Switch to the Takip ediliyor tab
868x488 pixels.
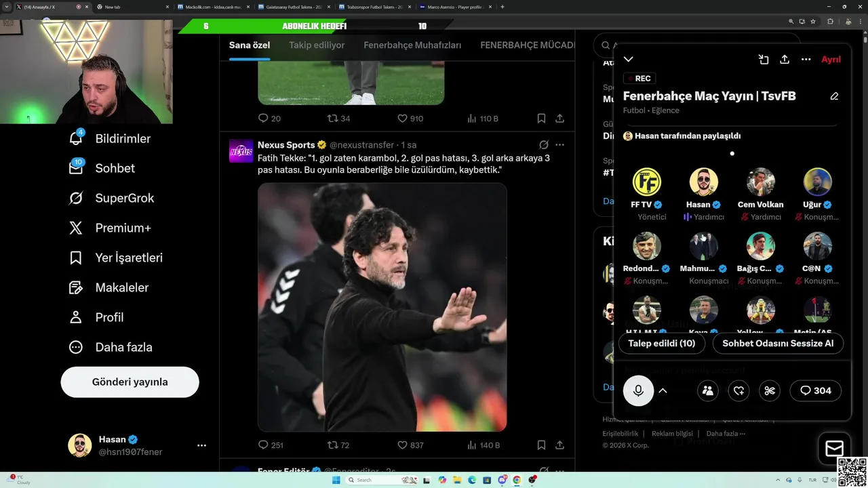[x=317, y=45]
